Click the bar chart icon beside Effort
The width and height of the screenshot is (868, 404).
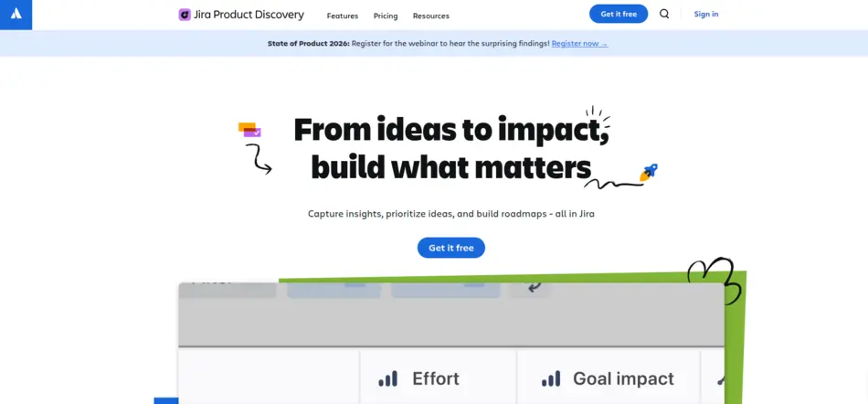(x=387, y=379)
